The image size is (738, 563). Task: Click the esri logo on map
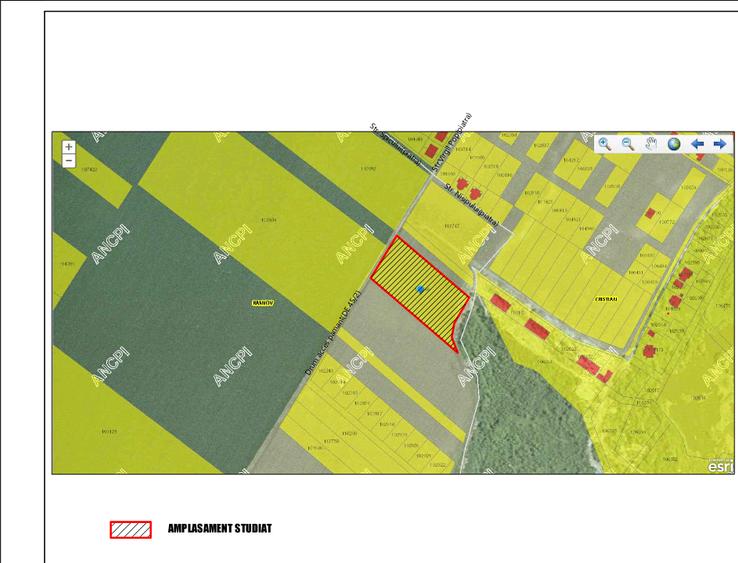click(x=720, y=465)
